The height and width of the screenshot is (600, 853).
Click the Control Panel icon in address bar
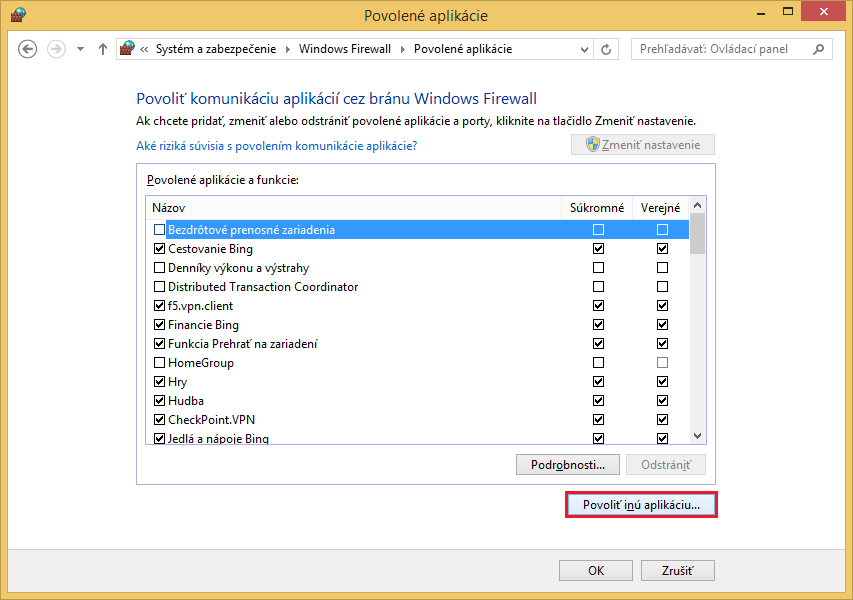point(127,49)
